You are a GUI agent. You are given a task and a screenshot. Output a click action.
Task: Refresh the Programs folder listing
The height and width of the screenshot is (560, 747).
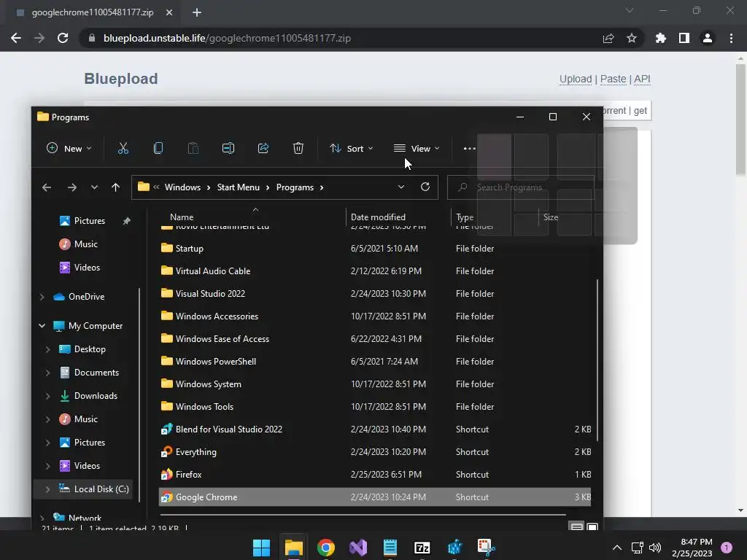(425, 187)
